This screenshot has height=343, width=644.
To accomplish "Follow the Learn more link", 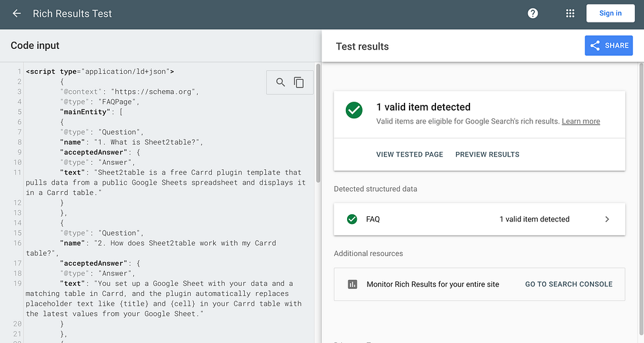I will (580, 122).
